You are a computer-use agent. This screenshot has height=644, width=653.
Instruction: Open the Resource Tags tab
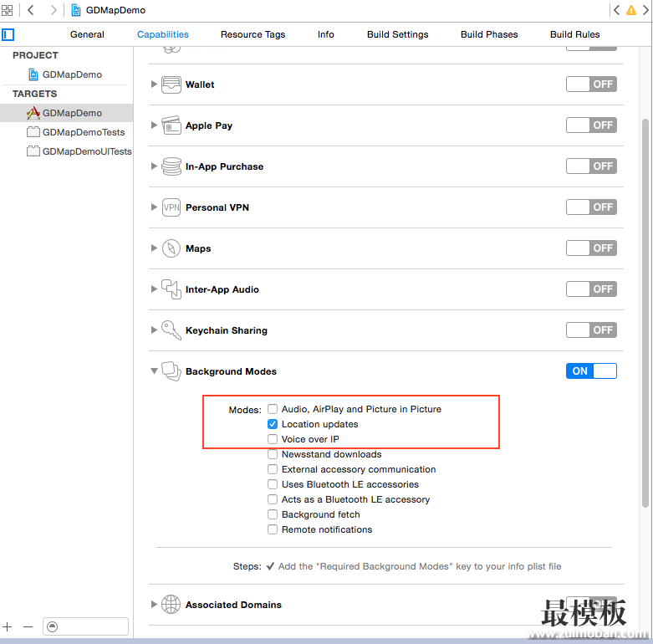pyautogui.click(x=253, y=34)
